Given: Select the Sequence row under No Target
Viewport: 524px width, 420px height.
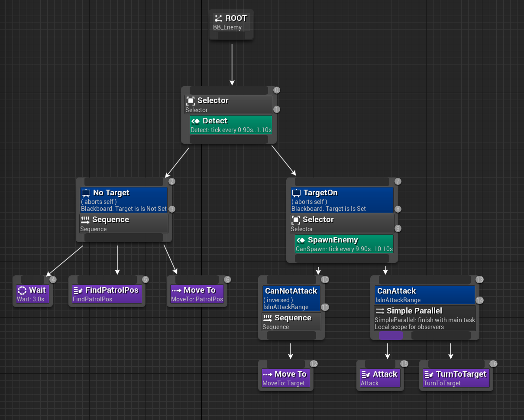Looking at the screenshot, I should coord(124,224).
